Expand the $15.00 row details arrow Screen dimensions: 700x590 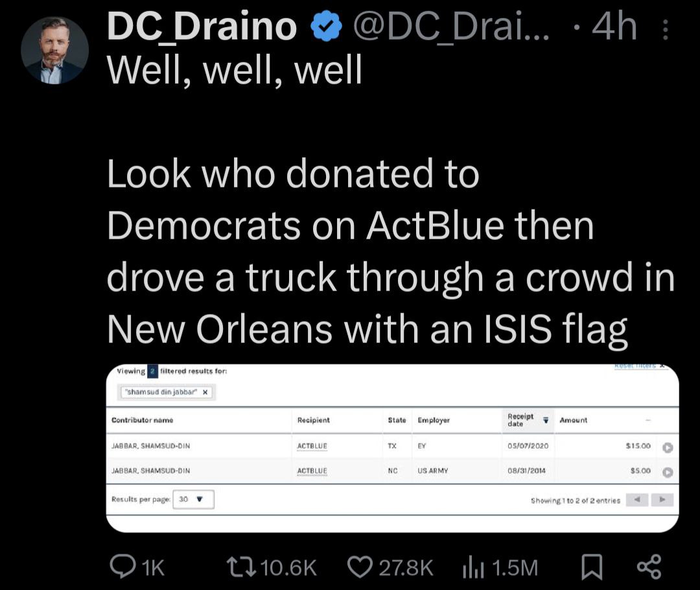(x=667, y=447)
